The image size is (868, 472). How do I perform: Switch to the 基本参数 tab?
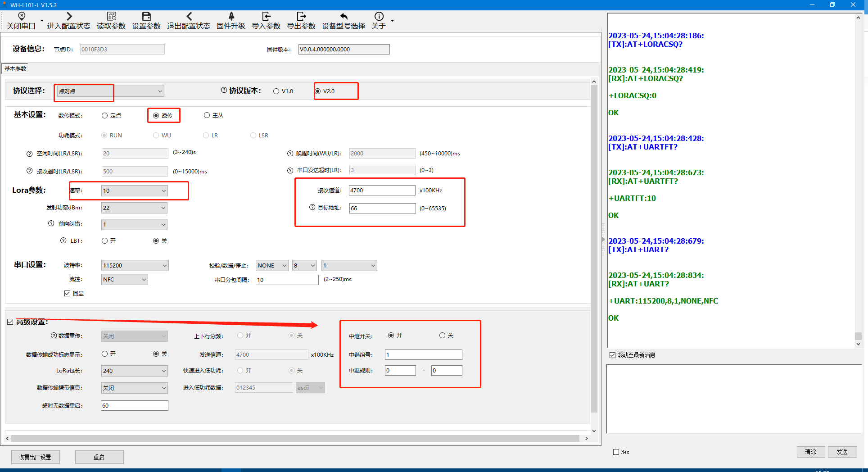(15, 69)
